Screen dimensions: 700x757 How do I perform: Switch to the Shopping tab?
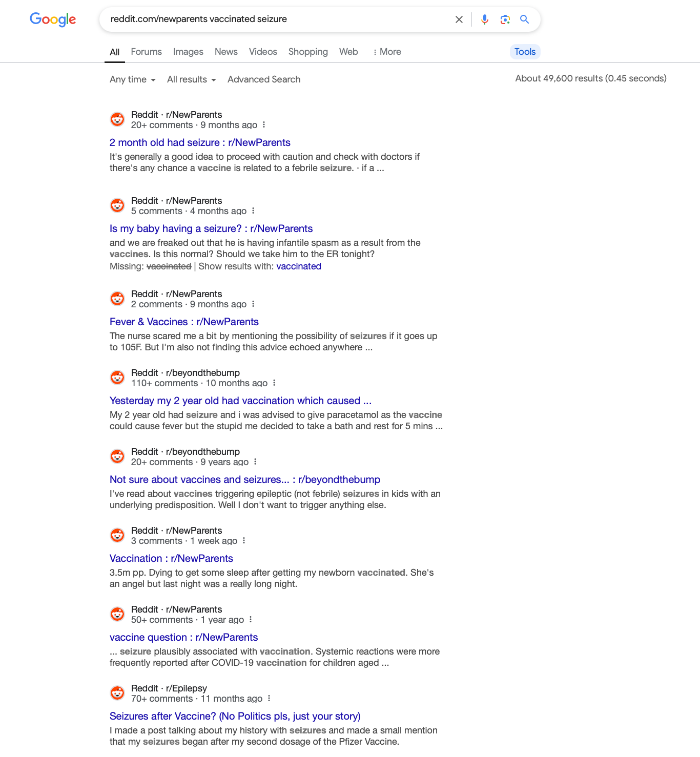[x=308, y=52]
